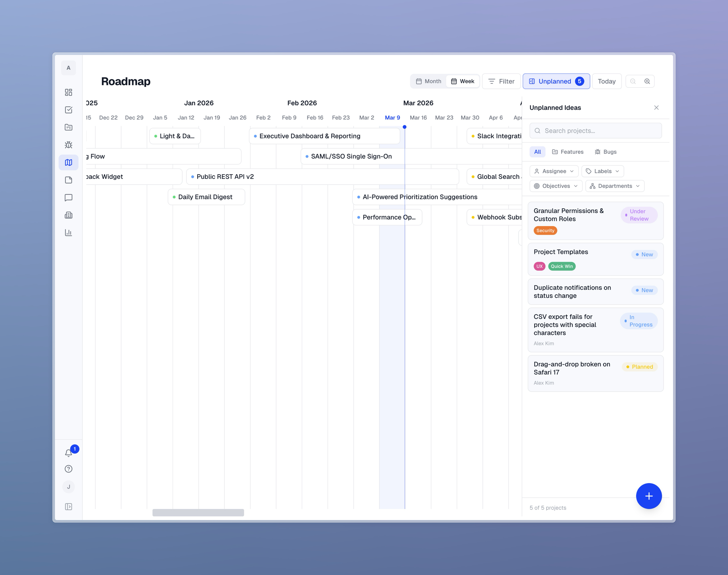Open the analytics bar chart icon in sidebar

(69, 232)
